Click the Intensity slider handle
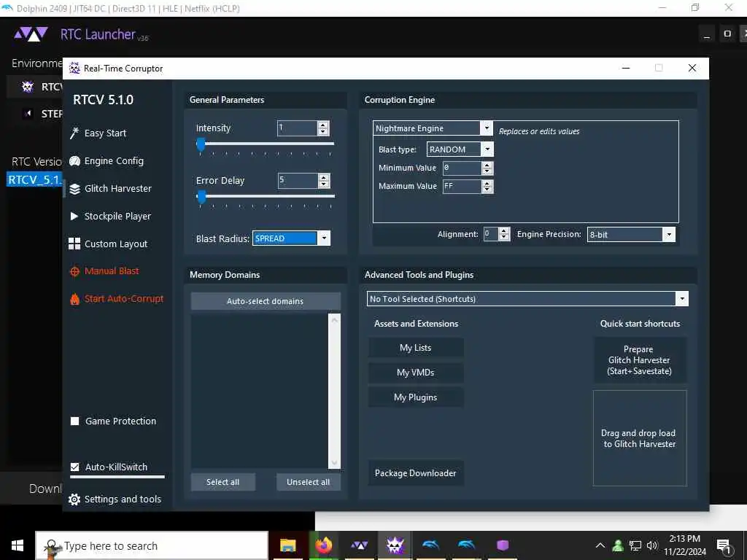 point(201,144)
